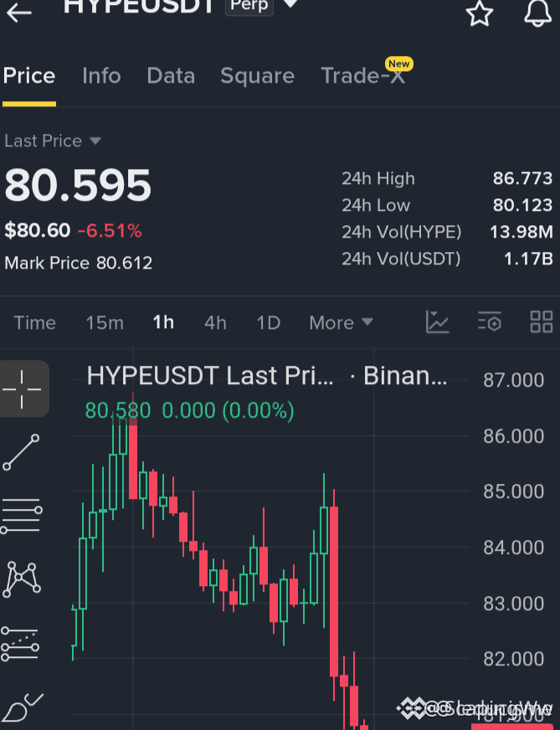Open chart settings icon
This screenshot has height=730, width=560.
coord(490,321)
